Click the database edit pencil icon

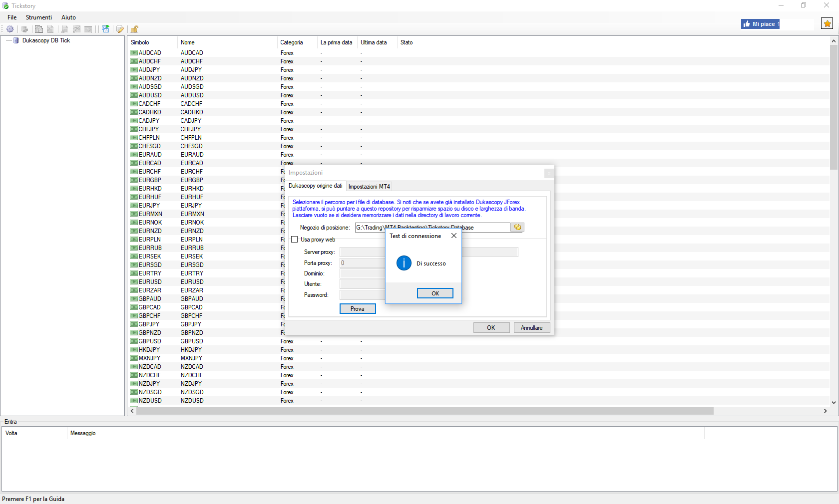point(120,29)
